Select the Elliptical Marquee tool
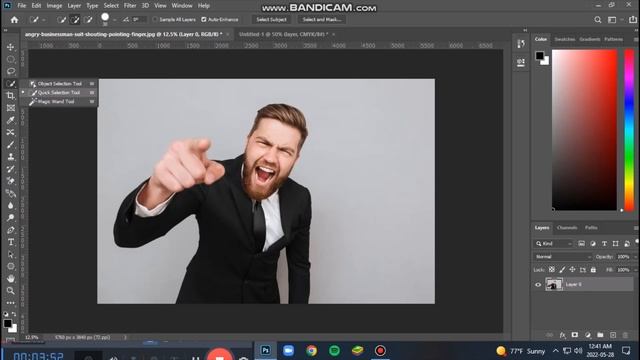The height and width of the screenshot is (360, 640). (11, 60)
